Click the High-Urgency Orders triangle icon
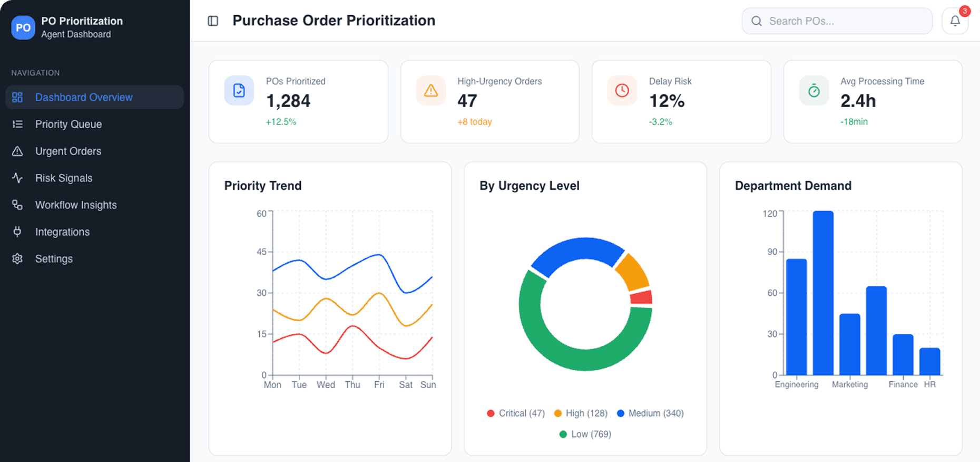 pos(430,91)
